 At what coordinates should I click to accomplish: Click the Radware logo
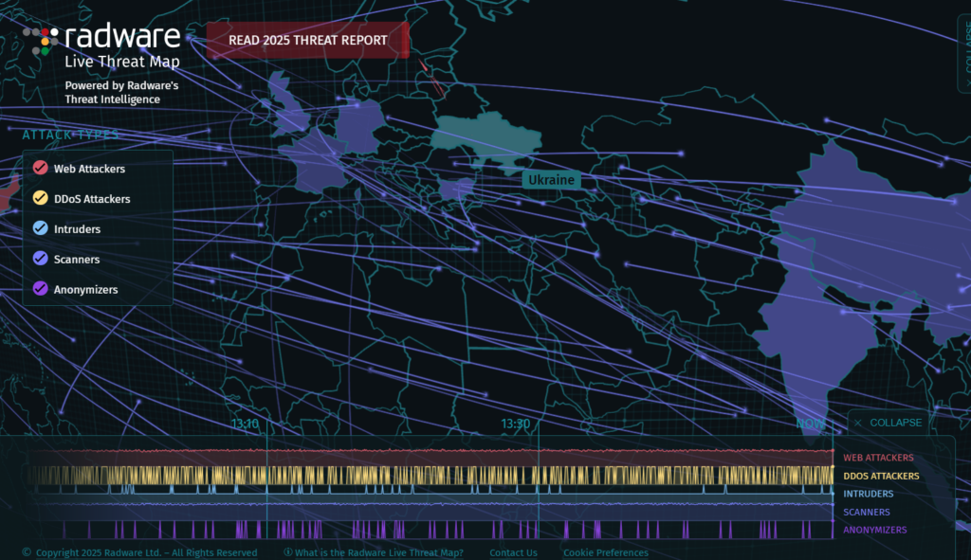click(101, 38)
